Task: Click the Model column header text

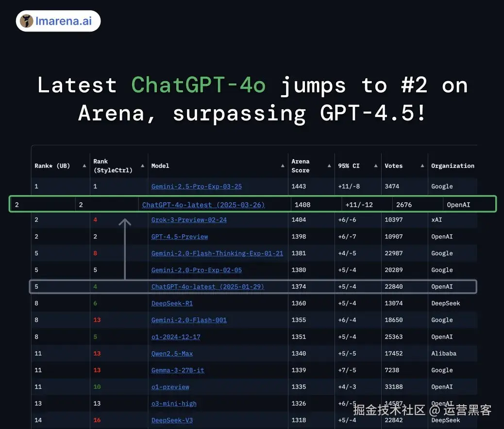Action: [x=160, y=166]
